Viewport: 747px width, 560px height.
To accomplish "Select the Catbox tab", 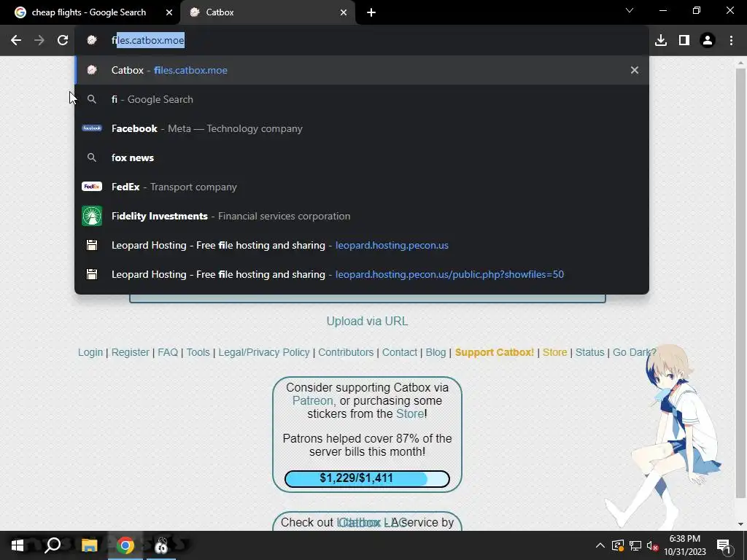I will point(267,12).
